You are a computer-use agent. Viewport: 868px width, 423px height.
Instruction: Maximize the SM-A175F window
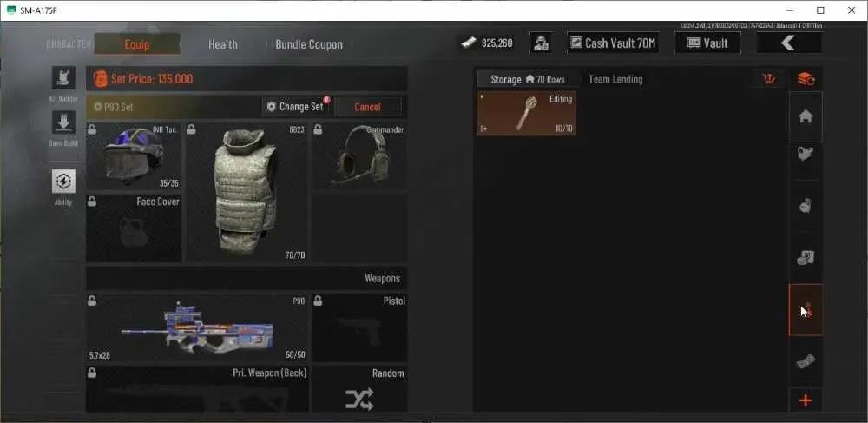pos(820,10)
